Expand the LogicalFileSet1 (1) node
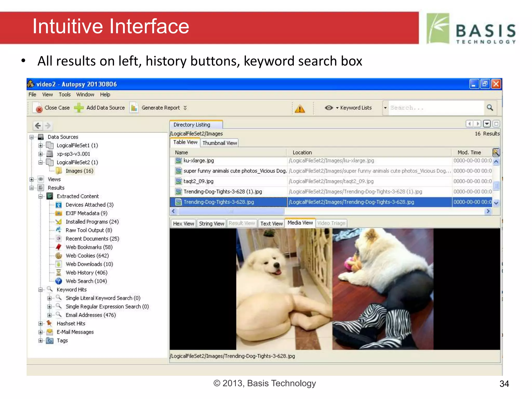Viewport: 532px width, 399px height. (x=41, y=145)
